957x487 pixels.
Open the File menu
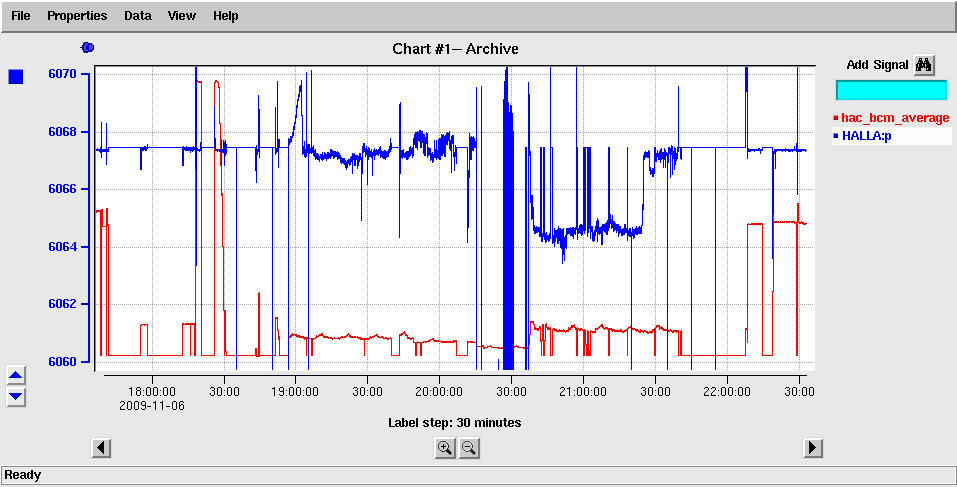coord(21,16)
